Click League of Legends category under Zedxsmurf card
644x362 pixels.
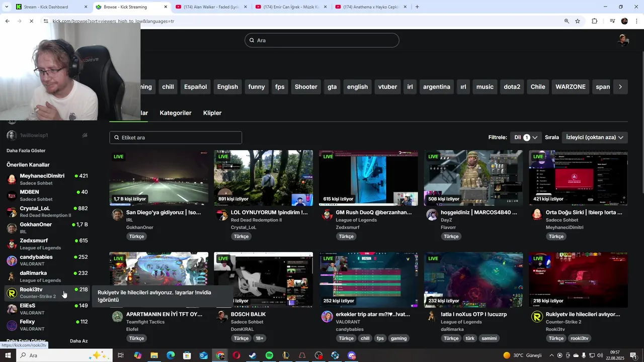click(356, 220)
